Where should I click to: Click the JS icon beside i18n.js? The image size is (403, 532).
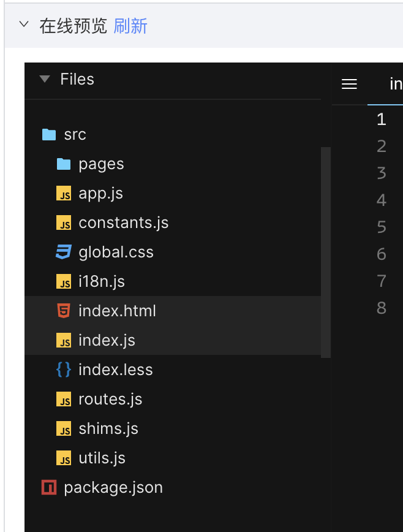click(x=64, y=281)
